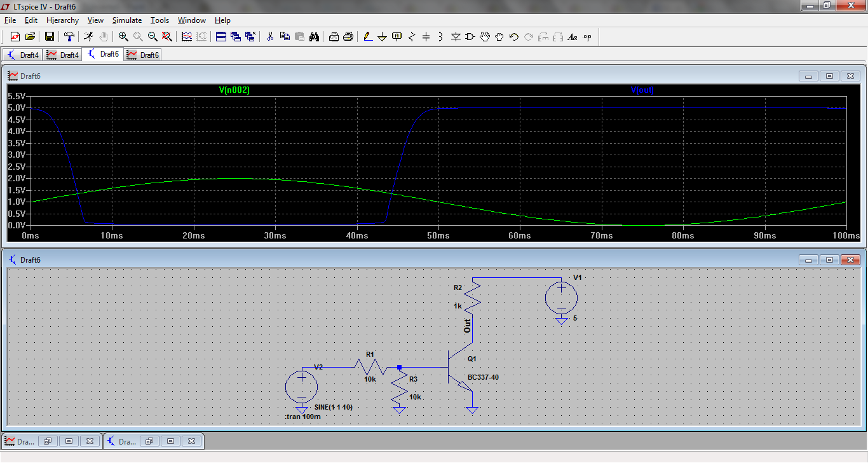Click the Save floppy disk icon
868x463 pixels.
coord(49,37)
